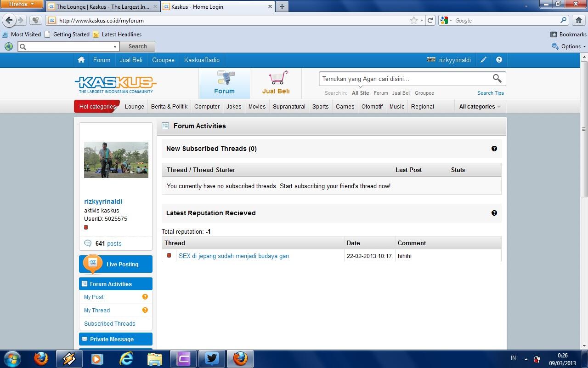Switch to The Lounge Kaskus tab

102,6
